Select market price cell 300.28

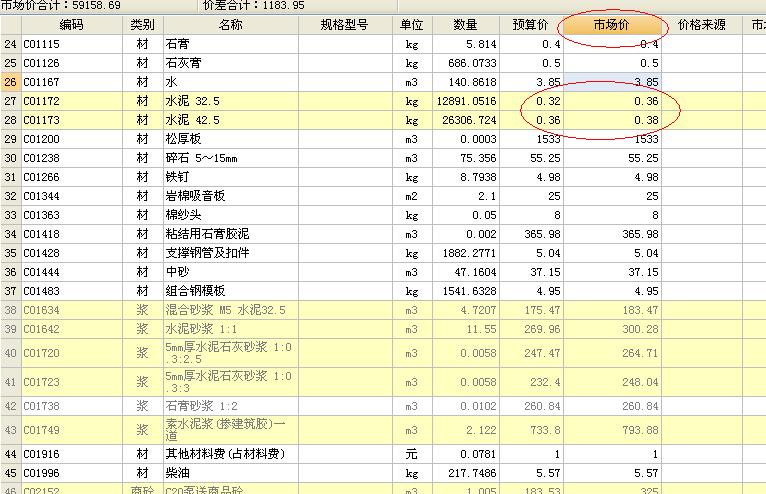(612, 329)
